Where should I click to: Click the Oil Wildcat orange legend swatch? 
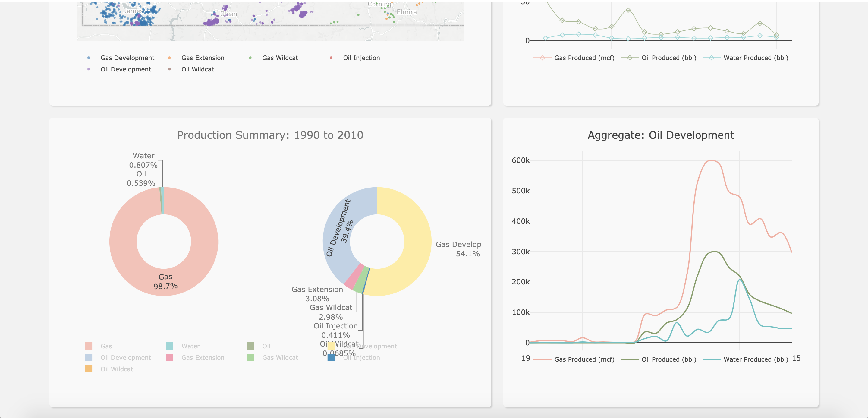pyautogui.click(x=89, y=369)
